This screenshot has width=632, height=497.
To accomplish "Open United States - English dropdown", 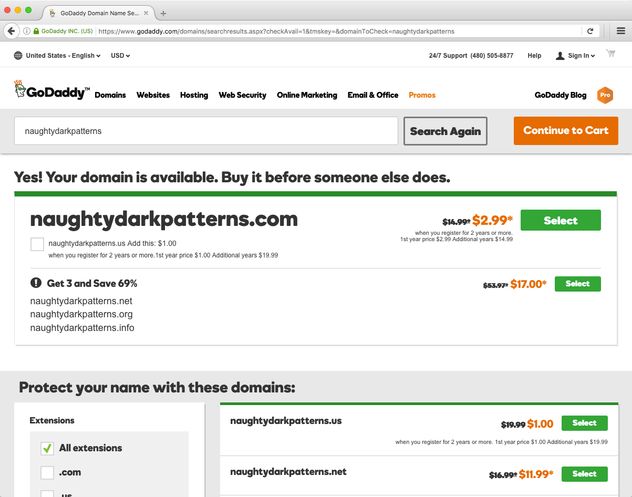I will tap(63, 56).
